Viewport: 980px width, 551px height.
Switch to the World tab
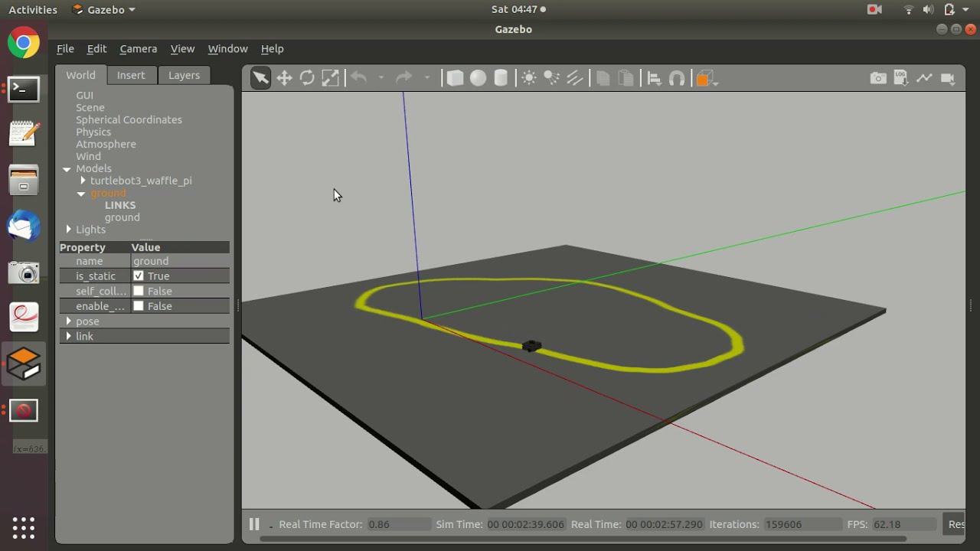pos(80,75)
